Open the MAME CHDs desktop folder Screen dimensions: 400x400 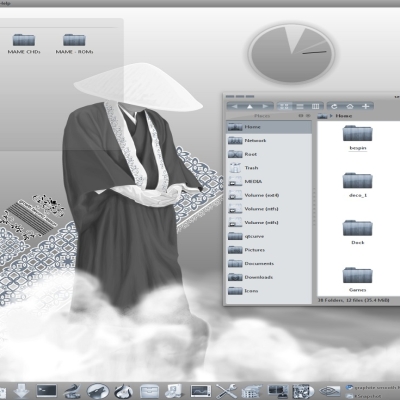[x=24, y=44]
